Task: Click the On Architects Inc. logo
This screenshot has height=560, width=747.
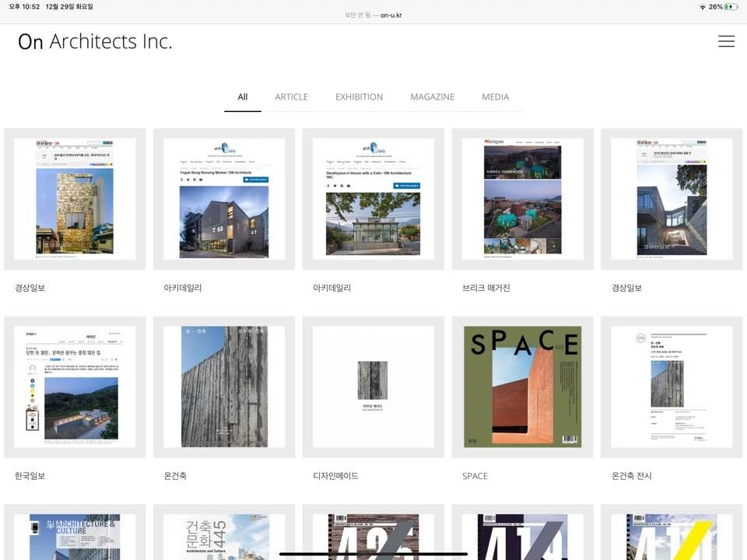Action: (x=95, y=41)
